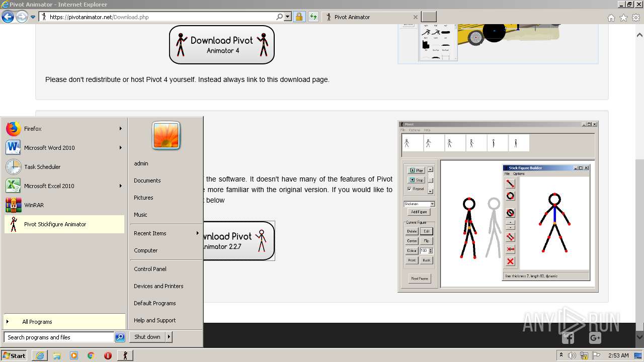
Task: Click the Shut down button
Action: tap(147, 337)
